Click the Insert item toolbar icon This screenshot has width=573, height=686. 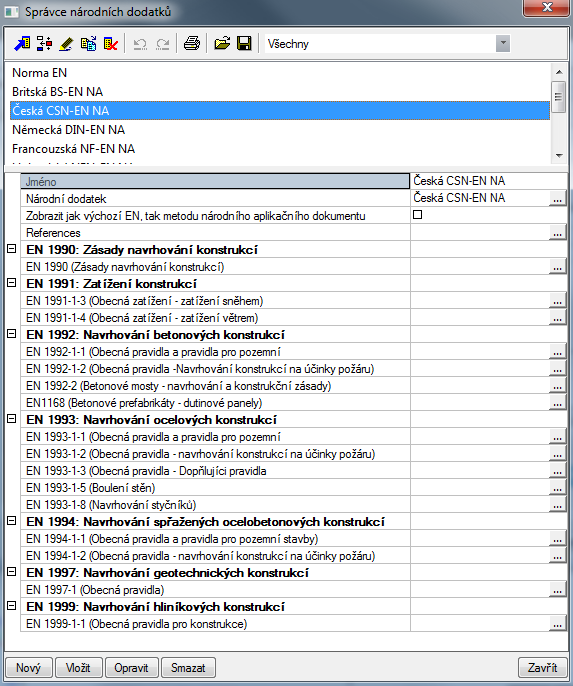(44, 44)
